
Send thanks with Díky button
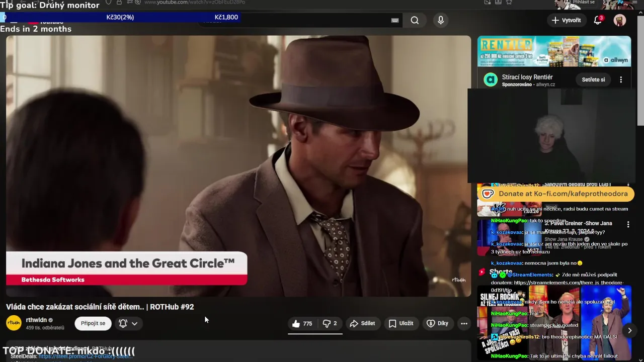[437, 323]
